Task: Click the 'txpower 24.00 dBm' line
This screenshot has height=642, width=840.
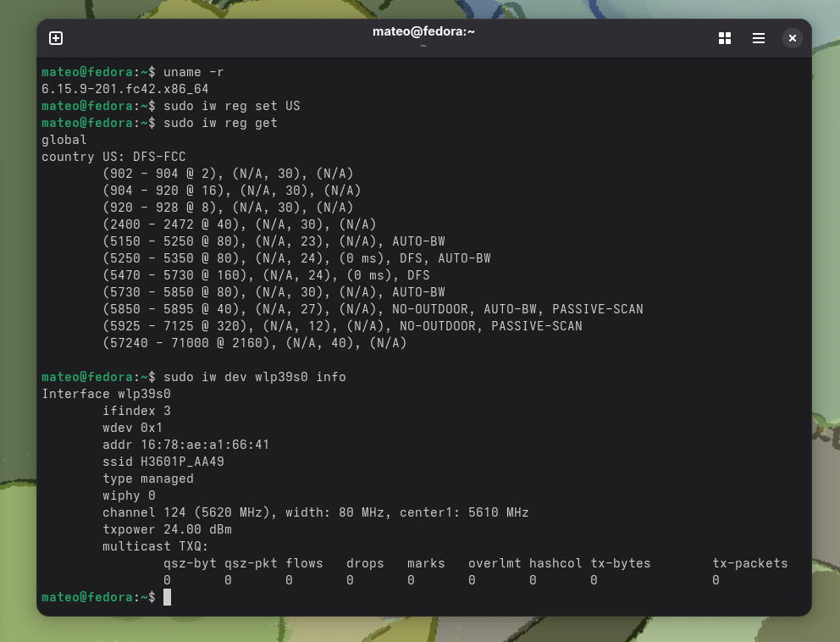Action: [x=167, y=529]
